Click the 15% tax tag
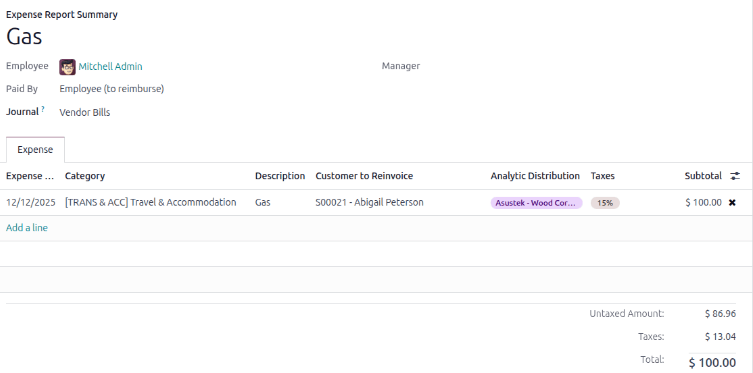753x373 pixels. tap(605, 203)
